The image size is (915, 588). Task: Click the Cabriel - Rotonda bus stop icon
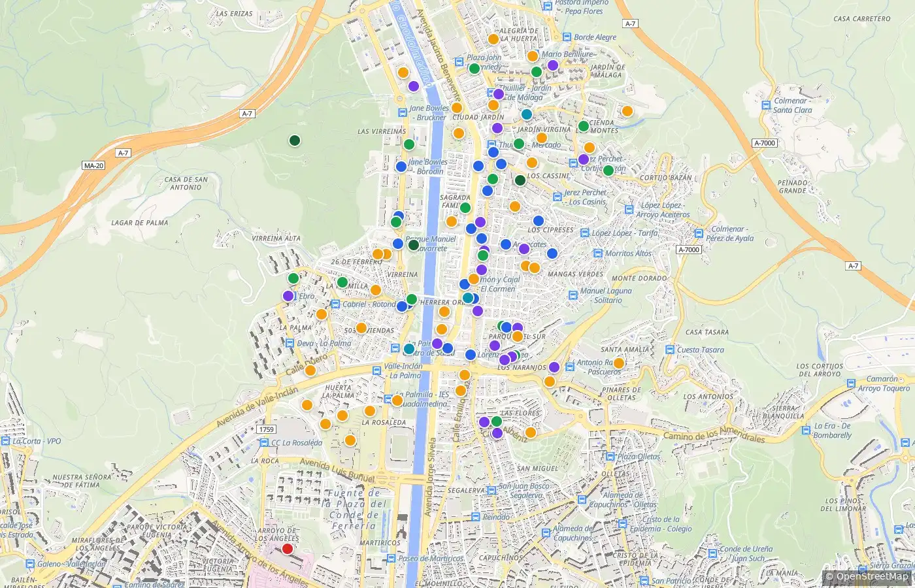tap(335, 304)
